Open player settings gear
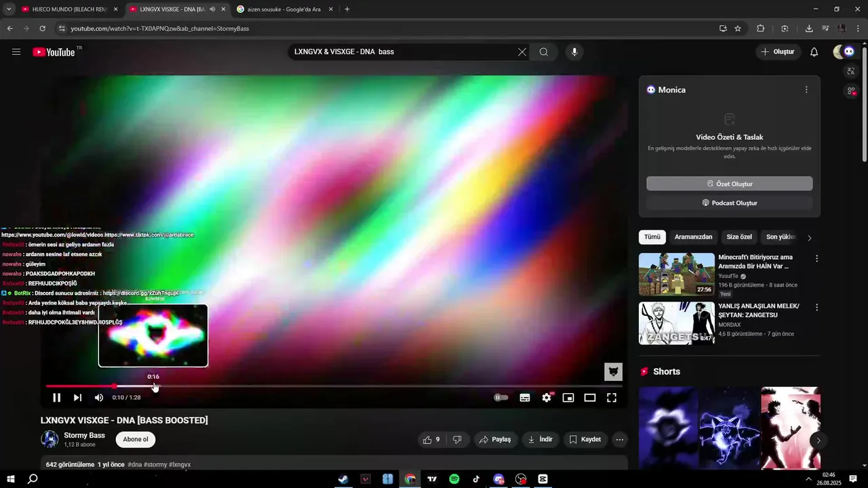The width and height of the screenshot is (868, 488). tap(547, 398)
